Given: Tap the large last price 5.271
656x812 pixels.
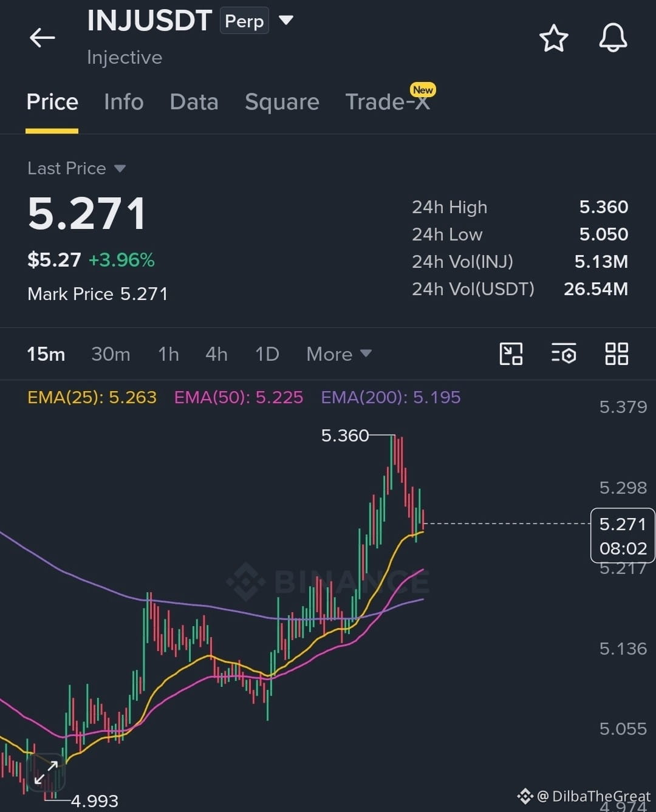Looking at the screenshot, I should [87, 214].
